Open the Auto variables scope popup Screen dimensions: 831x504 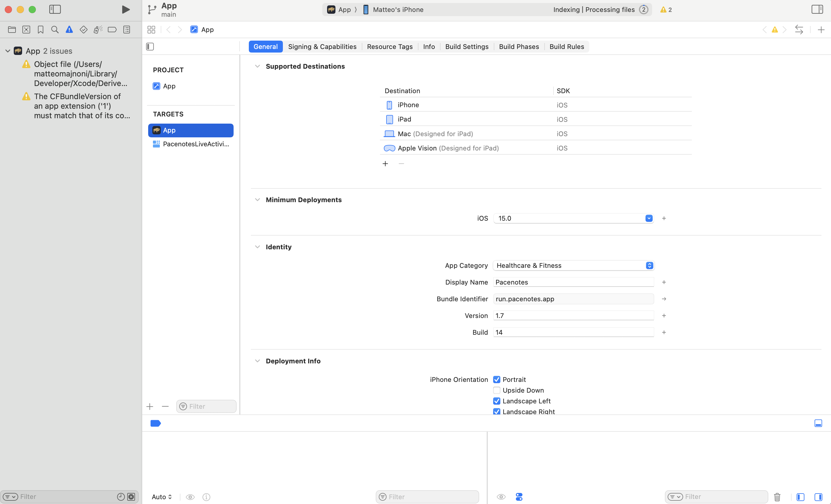[x=162, y=497]
